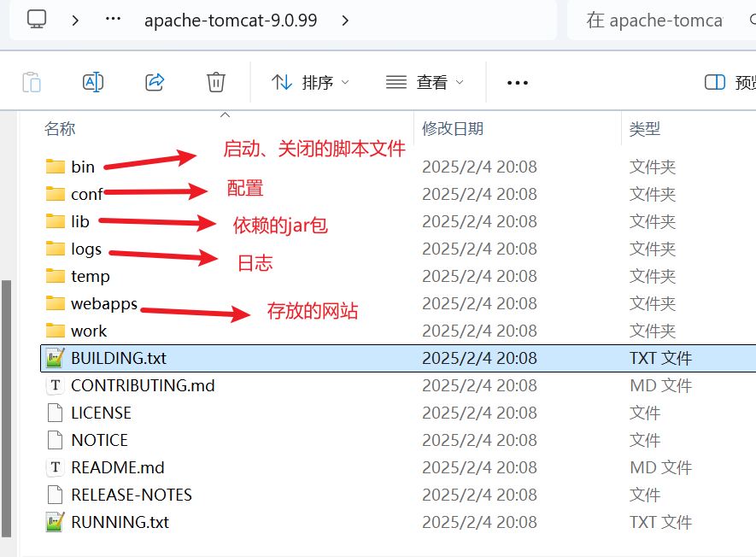756x557 pixels.
Task: Select the 'webapps' folder name
Action: [x=104, y=304]
